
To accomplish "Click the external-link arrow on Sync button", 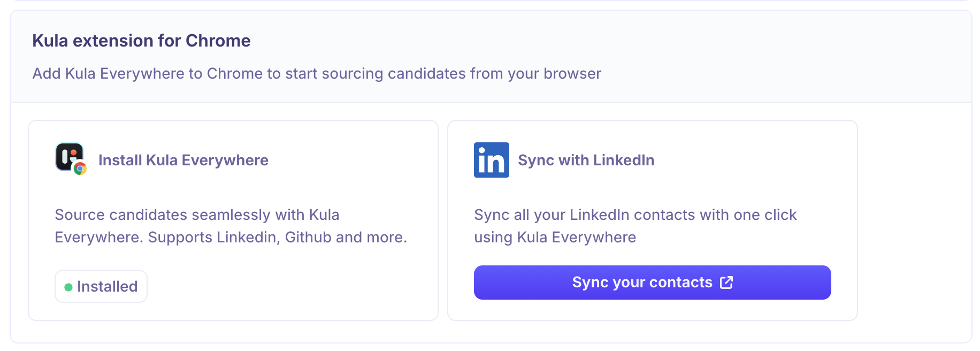I will click(726, 283).
